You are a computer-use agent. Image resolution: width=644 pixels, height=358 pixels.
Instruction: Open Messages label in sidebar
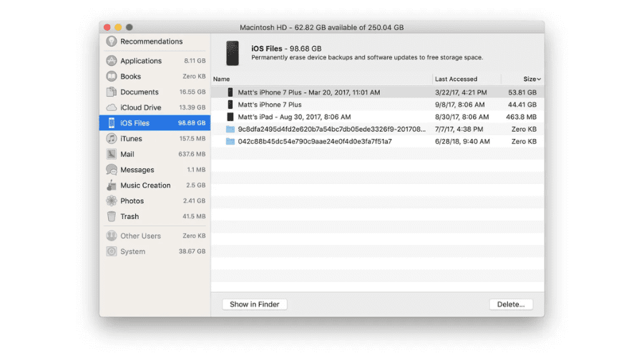137,170
